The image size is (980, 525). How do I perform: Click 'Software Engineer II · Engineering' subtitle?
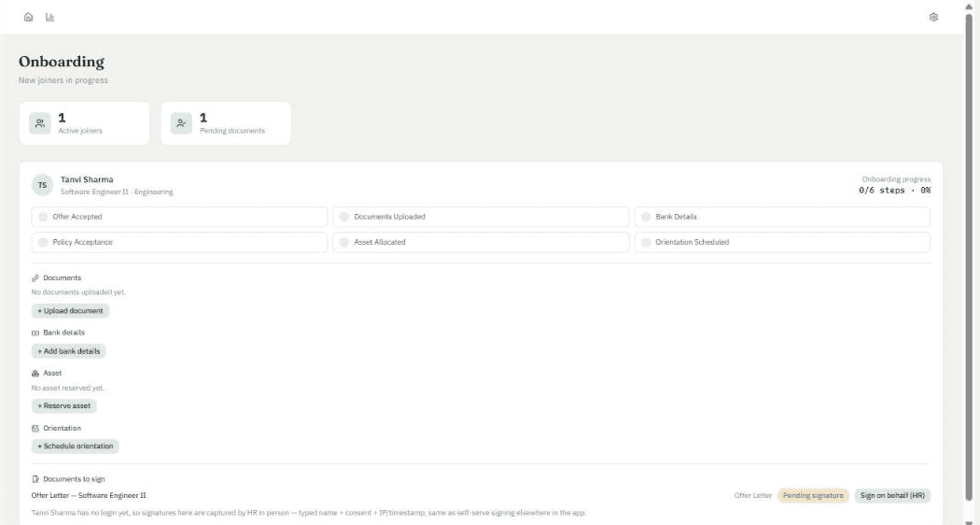pos(117,192)
